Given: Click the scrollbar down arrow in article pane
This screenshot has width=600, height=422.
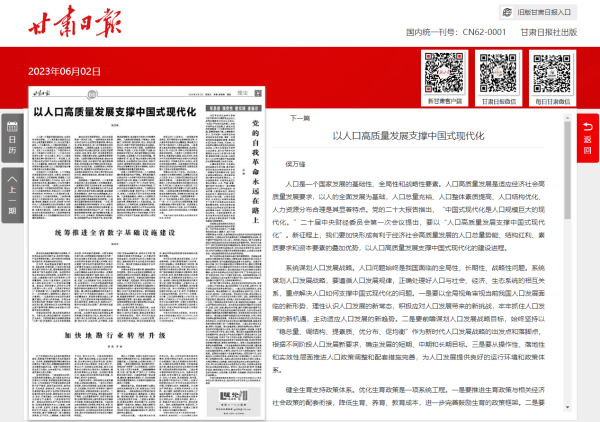Looking at the screenshot, I should pos(567,407).
